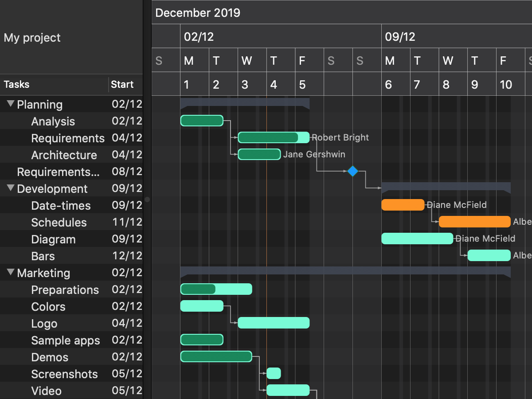Image resolution: width=532 pixels, height=399 pixels.
Task: Collapse the Marketing task group
Action: (x=11, y=273)
